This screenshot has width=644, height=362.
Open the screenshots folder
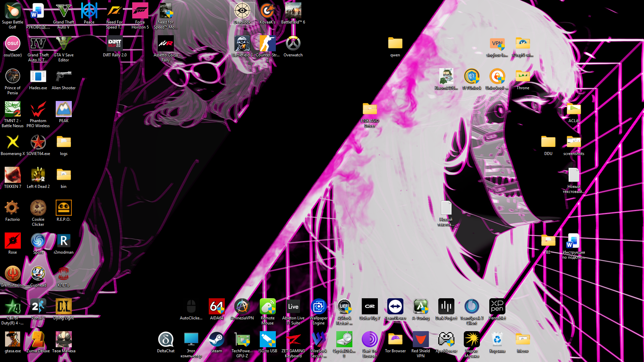pyautogui.click(x=574, y=145)
